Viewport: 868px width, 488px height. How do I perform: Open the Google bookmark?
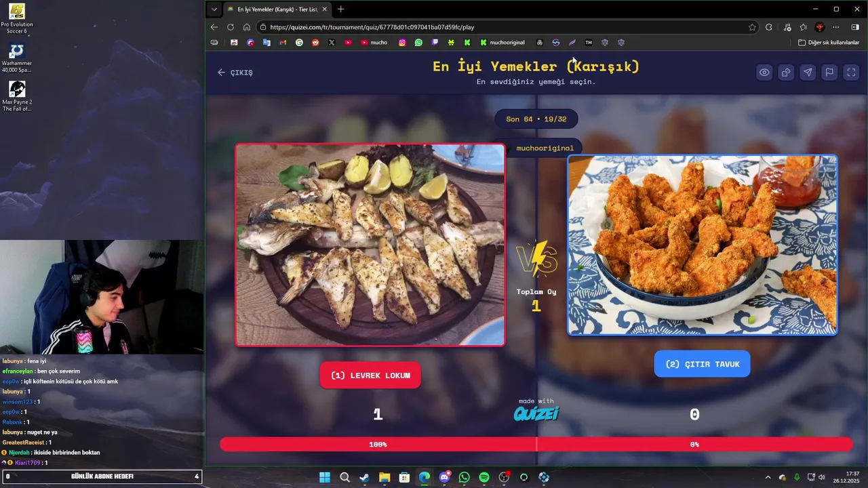(299, 43)
